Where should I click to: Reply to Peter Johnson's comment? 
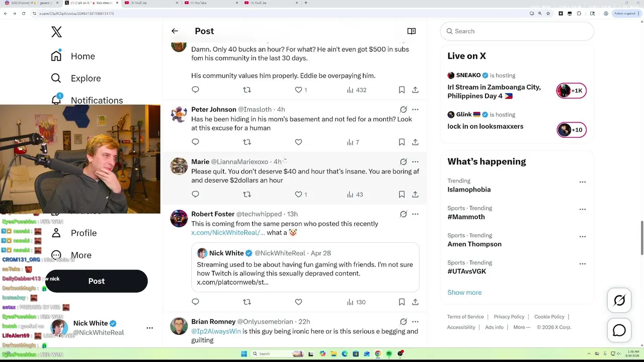(x=195, y=142)
